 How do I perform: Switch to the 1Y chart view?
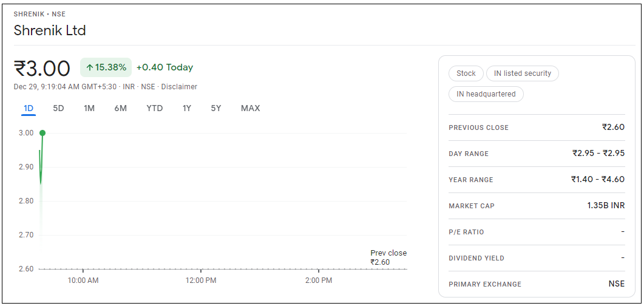(x=187, y=109)
